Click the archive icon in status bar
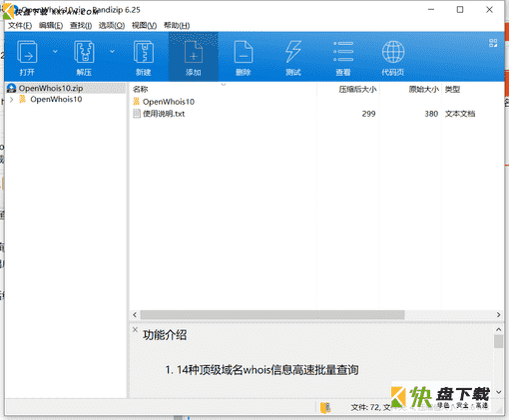The width and height of the screenshot is (509, 420). coord(325,407)
